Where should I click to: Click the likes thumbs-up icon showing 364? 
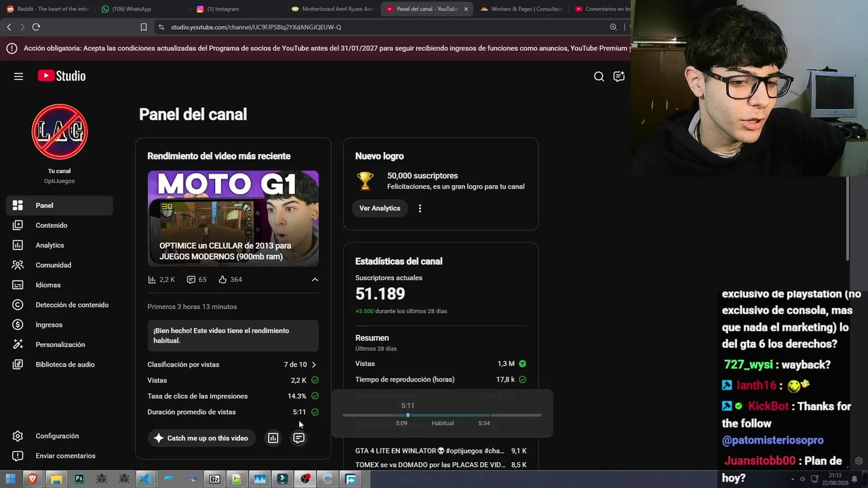pyautogui.click(x=222, y=279)
